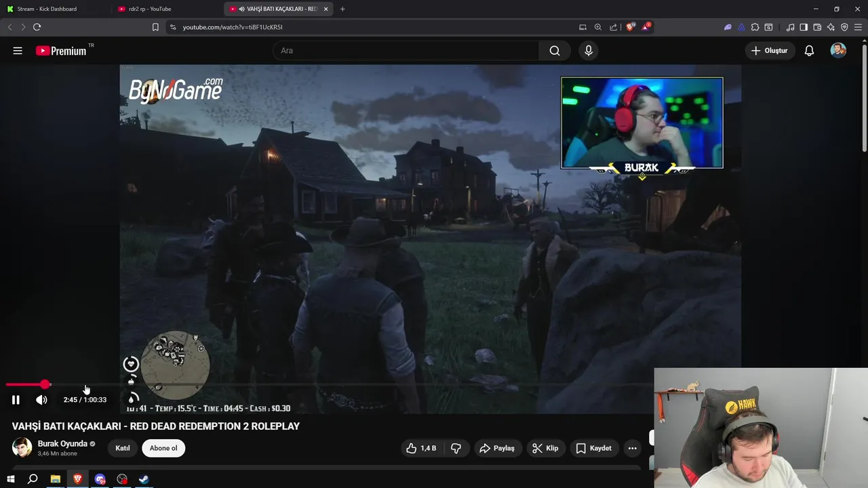The width and height of the screenshot is (868, 488).
Task: Switch to Stream - Kick Dashboard tab
Action: pyautogui.click(x=56, y=9)
